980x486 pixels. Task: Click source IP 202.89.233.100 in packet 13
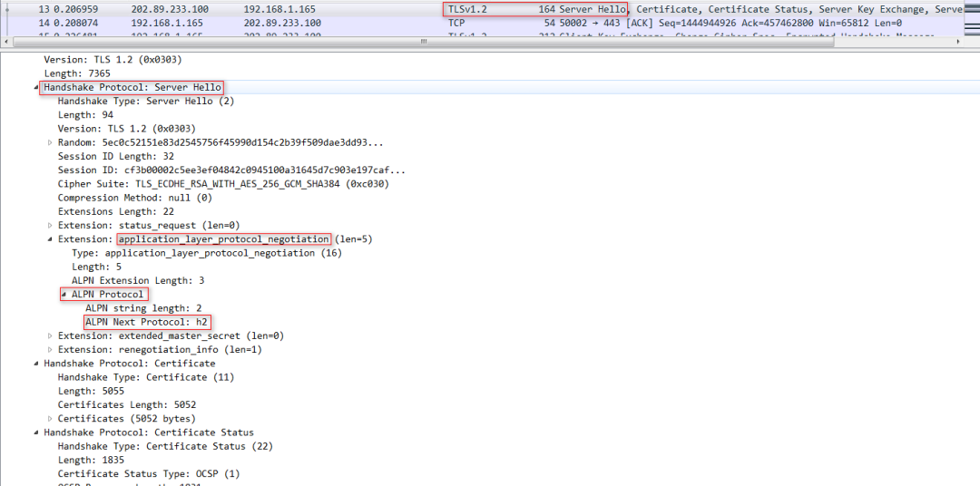coord(170,9)
